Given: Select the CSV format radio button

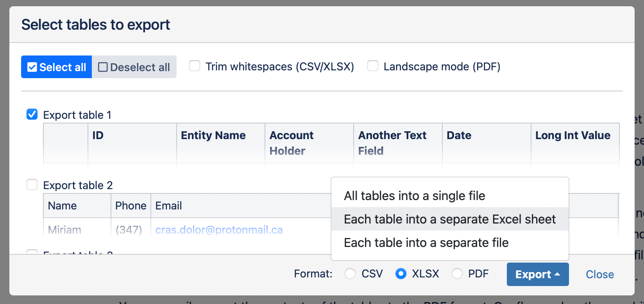Looking at the screenshot, I should [350, 274].
